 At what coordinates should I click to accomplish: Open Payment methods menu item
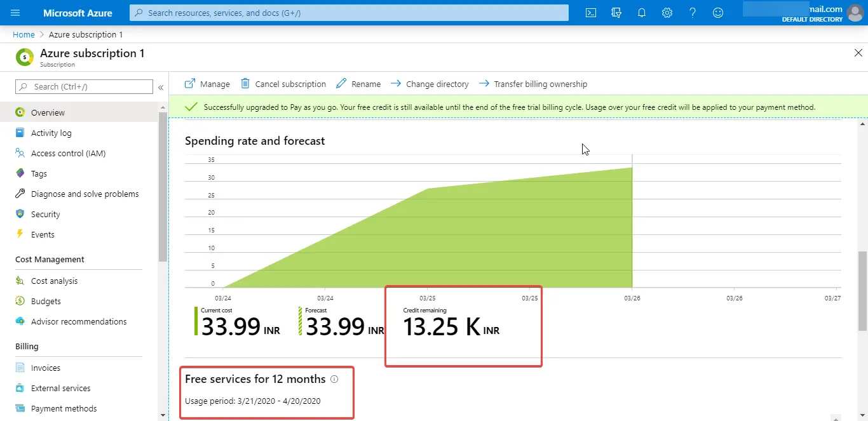[x=79, y=408]
